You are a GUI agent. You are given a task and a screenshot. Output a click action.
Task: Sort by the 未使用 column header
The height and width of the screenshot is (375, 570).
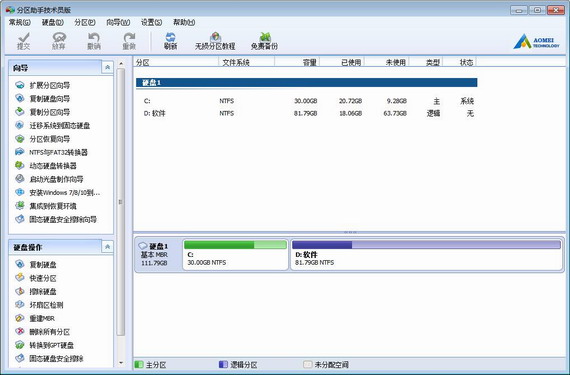[386, 62]
